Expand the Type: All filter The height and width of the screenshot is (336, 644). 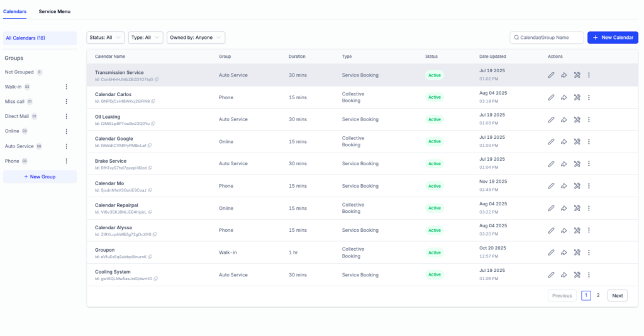[145, 38]
